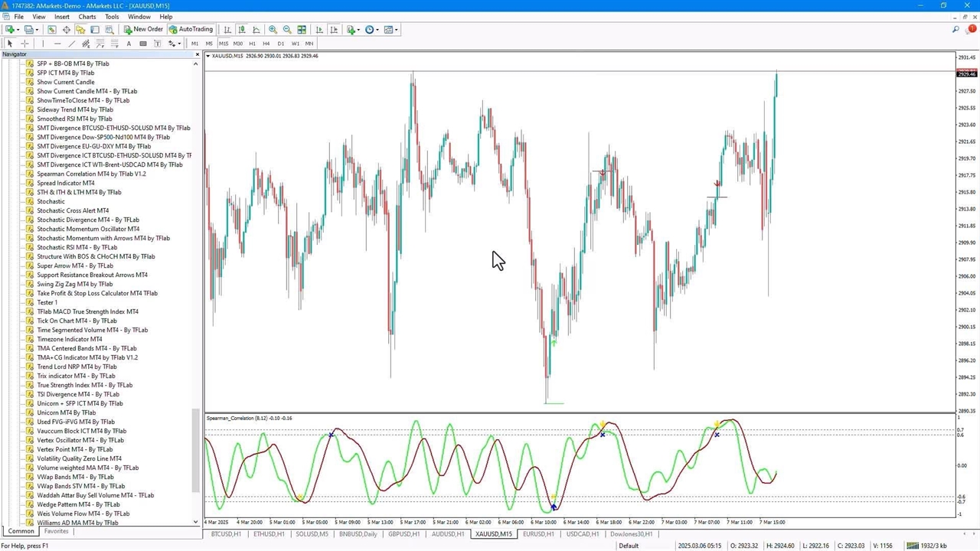980x551 pixels.
Task: Switch chart to candlesticks display
Action: pos(242,30)
